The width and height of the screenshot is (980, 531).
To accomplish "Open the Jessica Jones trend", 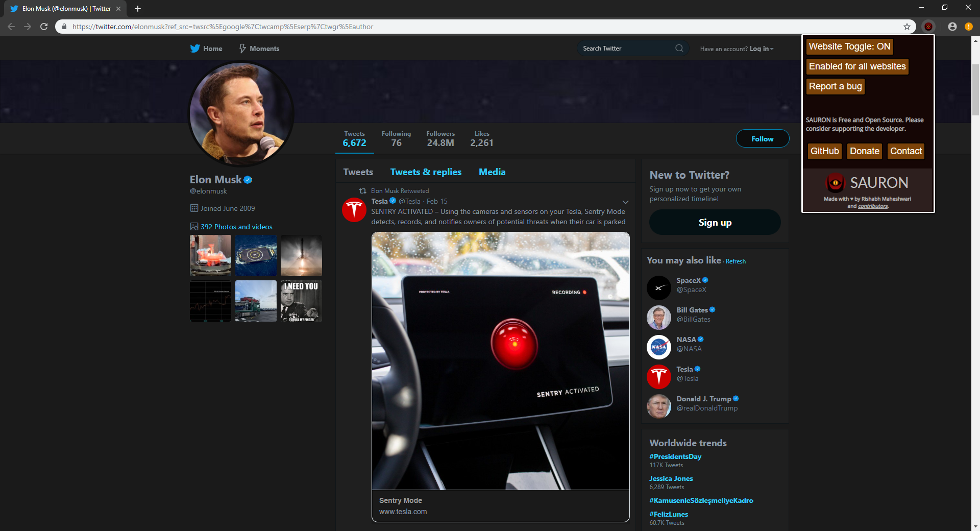I will tap(671, 478).
